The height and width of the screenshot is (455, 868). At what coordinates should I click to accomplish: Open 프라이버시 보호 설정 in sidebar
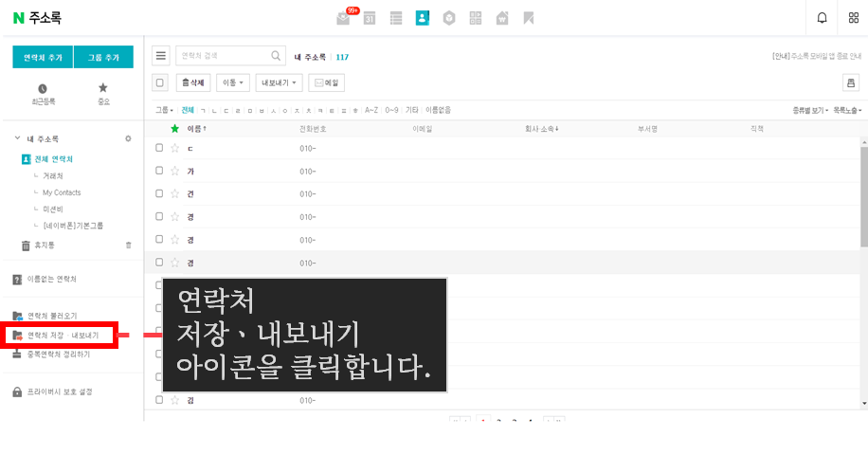[x=60, y=391]
